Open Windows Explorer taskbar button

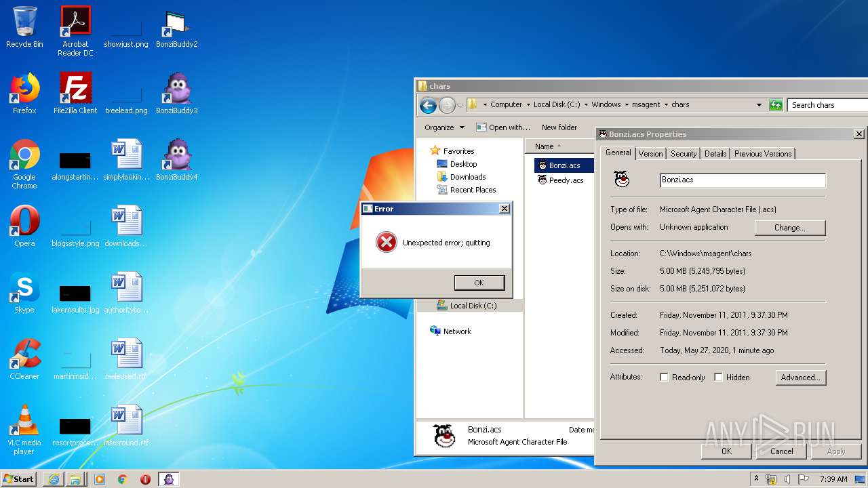click(75, 479)
